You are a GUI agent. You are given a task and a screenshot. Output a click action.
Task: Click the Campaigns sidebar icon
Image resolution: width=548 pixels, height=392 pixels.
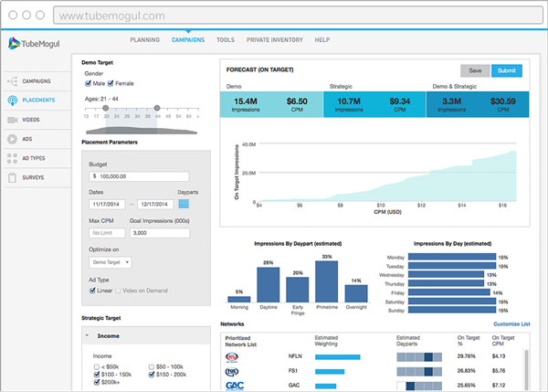[x=12, y=81]
